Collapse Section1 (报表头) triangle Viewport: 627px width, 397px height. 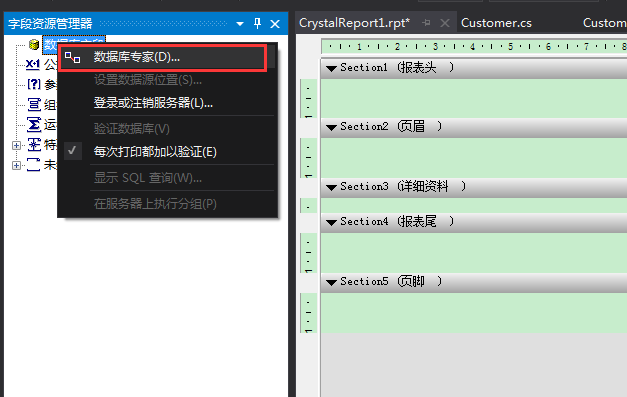[331, 69]
